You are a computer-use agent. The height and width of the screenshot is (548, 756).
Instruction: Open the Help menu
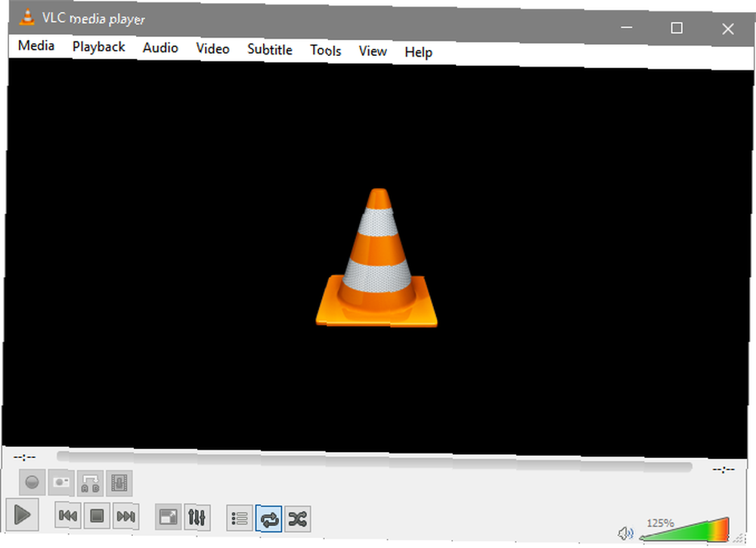pos(418,52)
